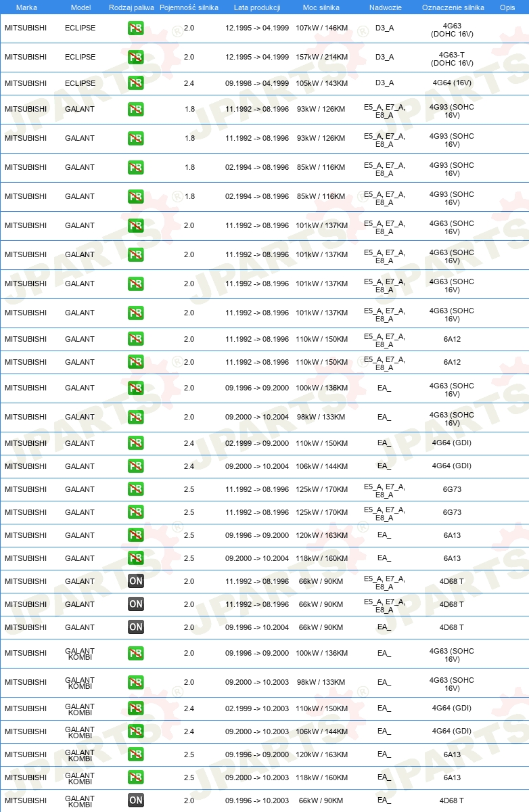The height and width of the screenshot is (812, 529).
Task: Click the 4D68 T code in the Galant Kombi row
Action: click(452, 800)
